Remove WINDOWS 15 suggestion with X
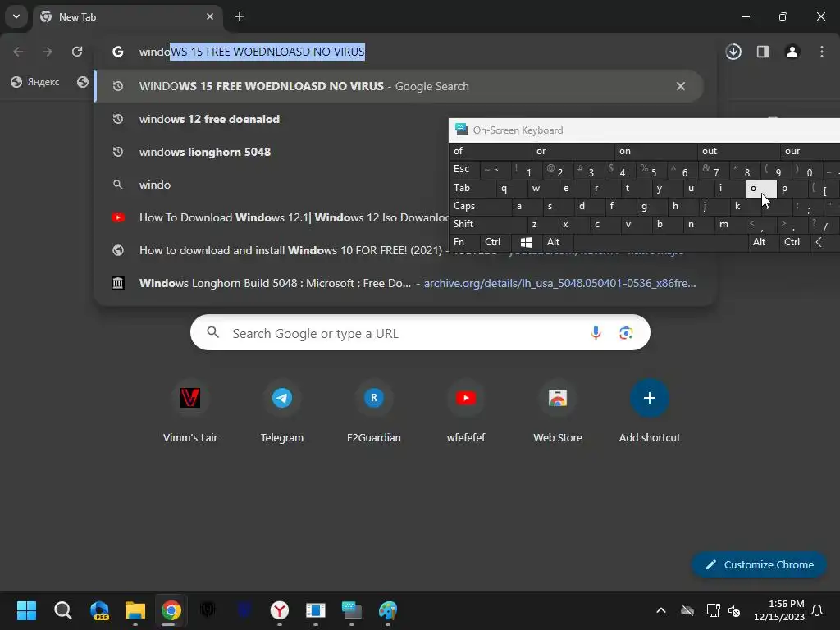840x630 pixels. 681,86
